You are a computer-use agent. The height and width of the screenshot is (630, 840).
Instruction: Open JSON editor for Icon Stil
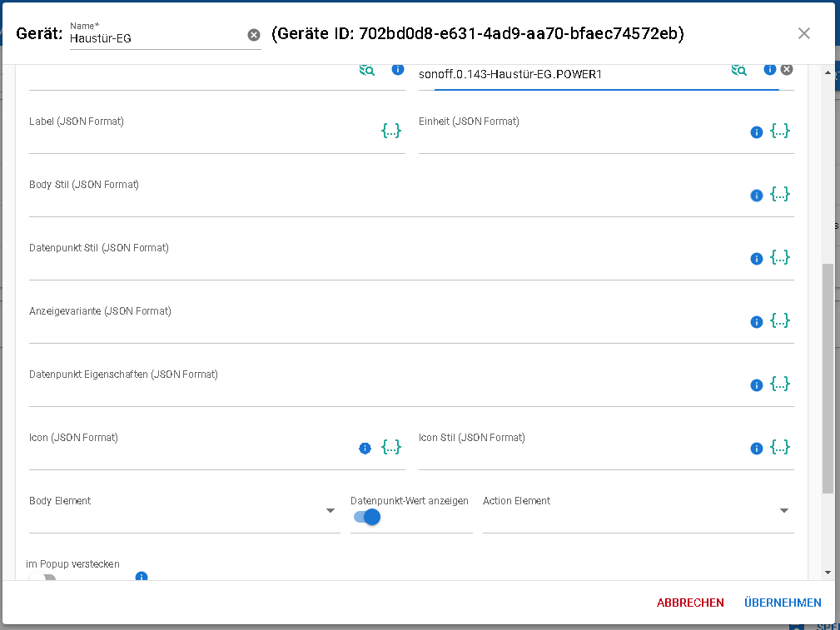pos(779,447)
